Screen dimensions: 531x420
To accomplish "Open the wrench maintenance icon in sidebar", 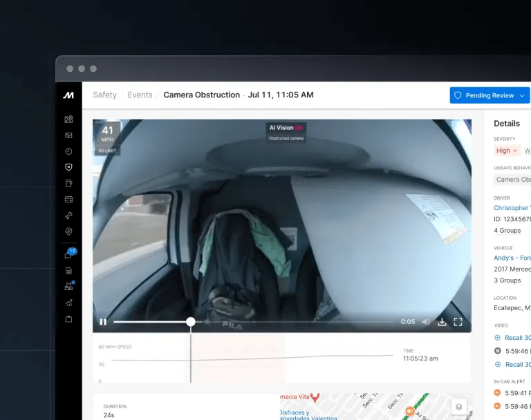I will [68, 216].
